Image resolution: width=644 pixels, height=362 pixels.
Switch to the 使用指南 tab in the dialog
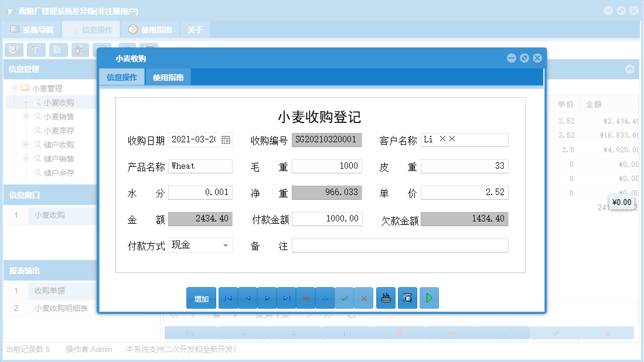(x=168, y=77)
